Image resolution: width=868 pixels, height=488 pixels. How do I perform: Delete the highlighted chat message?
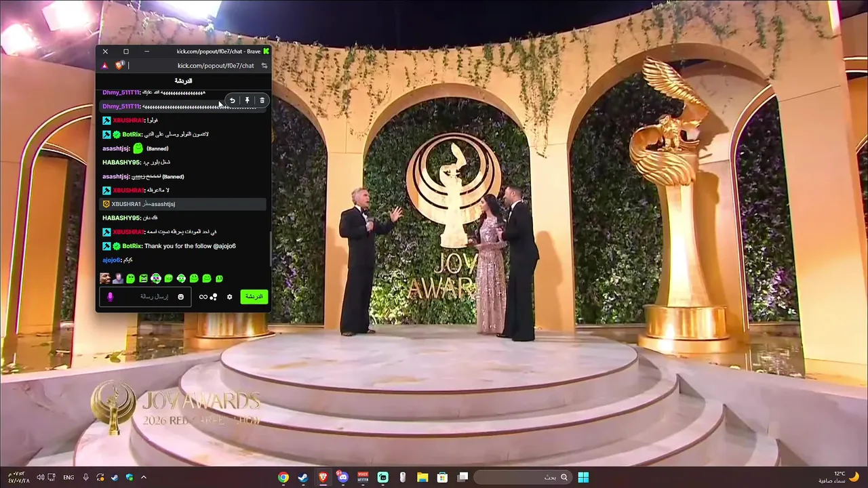pyautogui.click(x=262, y=100)
